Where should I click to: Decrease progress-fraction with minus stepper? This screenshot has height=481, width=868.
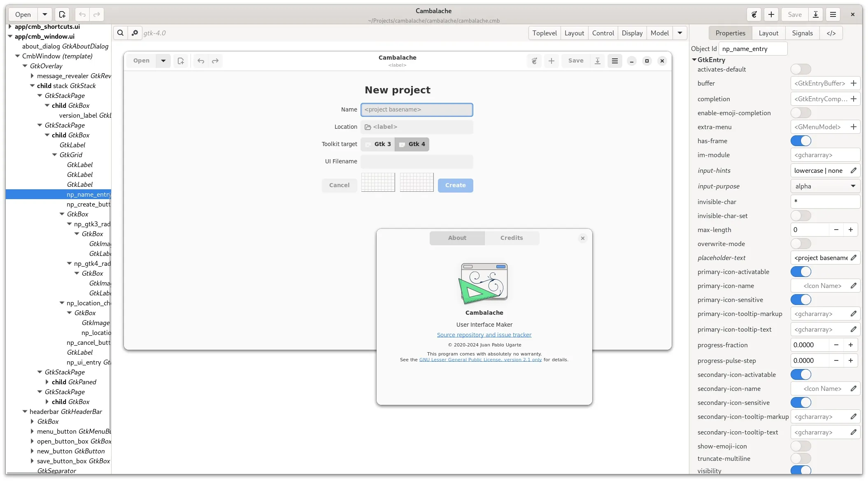click(x=836, y=345)
